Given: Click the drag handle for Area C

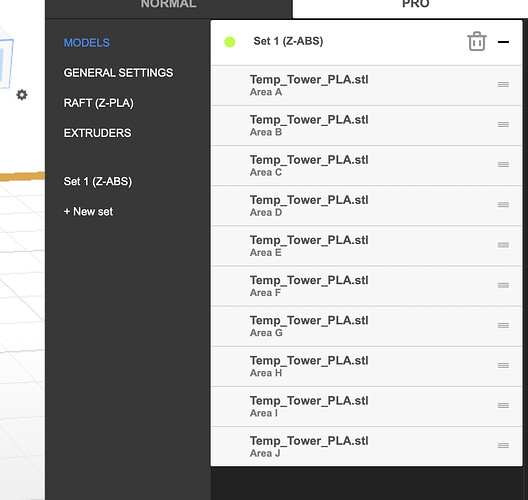Looking at the screenshot, I should point(503,164).
